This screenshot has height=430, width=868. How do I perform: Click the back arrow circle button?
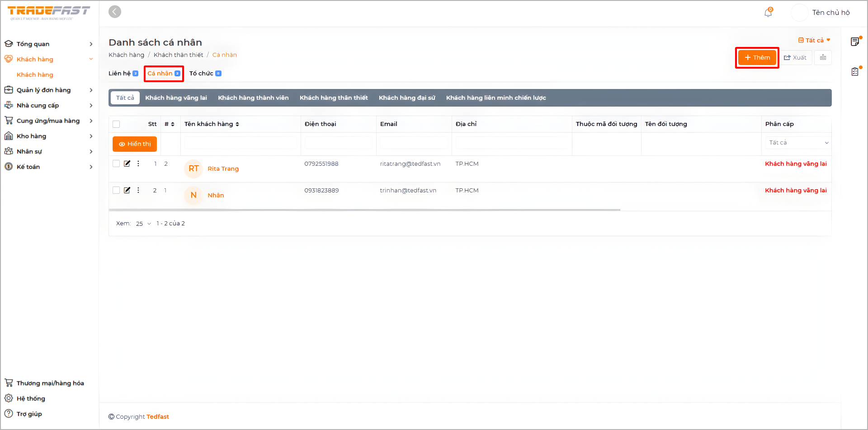pyautogui.click(x=115, y=12)
